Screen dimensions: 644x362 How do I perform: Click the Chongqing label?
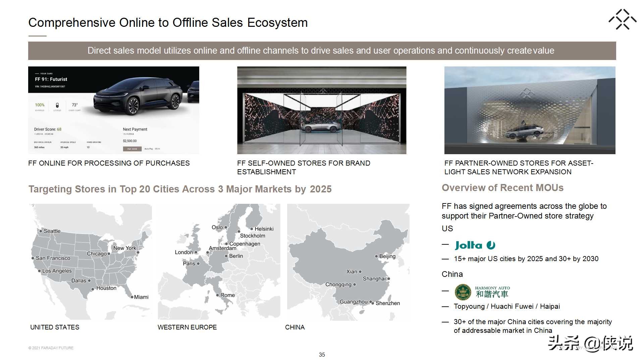(x=338, y=285)
